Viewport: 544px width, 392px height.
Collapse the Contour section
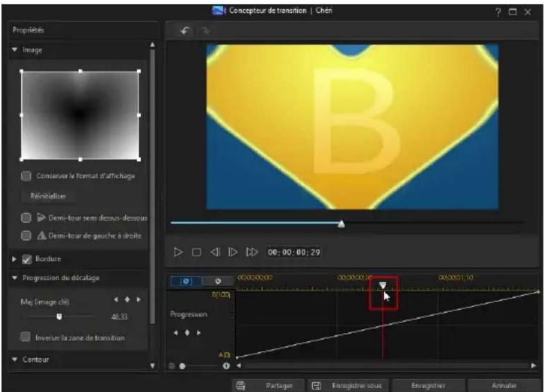(x=14, y=360)
